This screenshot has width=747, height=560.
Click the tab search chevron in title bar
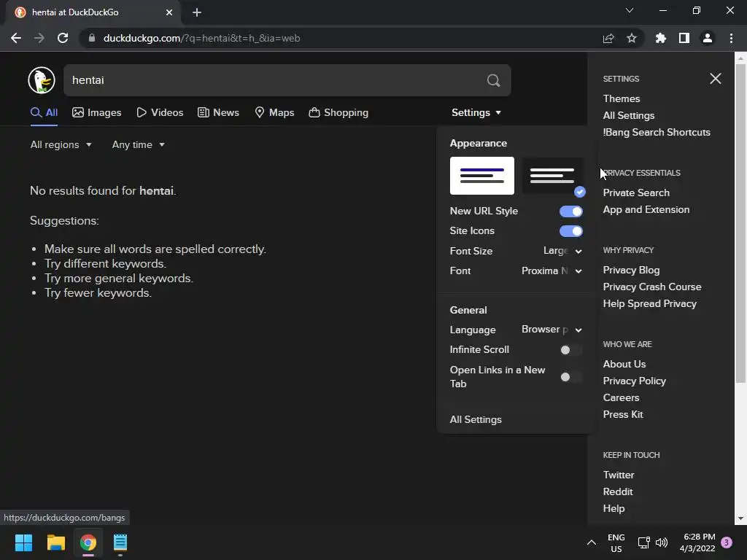click(x=630, y=10)
